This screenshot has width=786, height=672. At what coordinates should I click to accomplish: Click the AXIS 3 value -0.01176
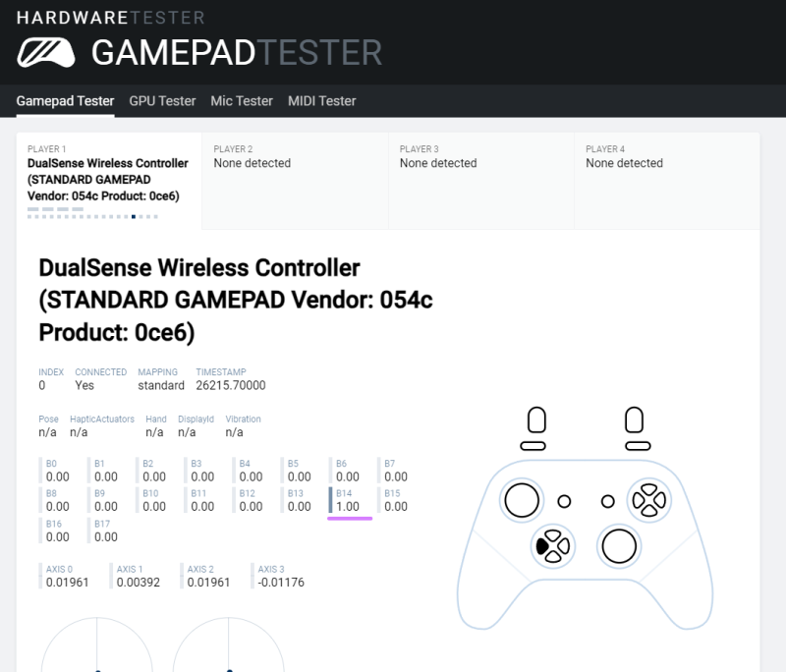(x=281, y=583)
